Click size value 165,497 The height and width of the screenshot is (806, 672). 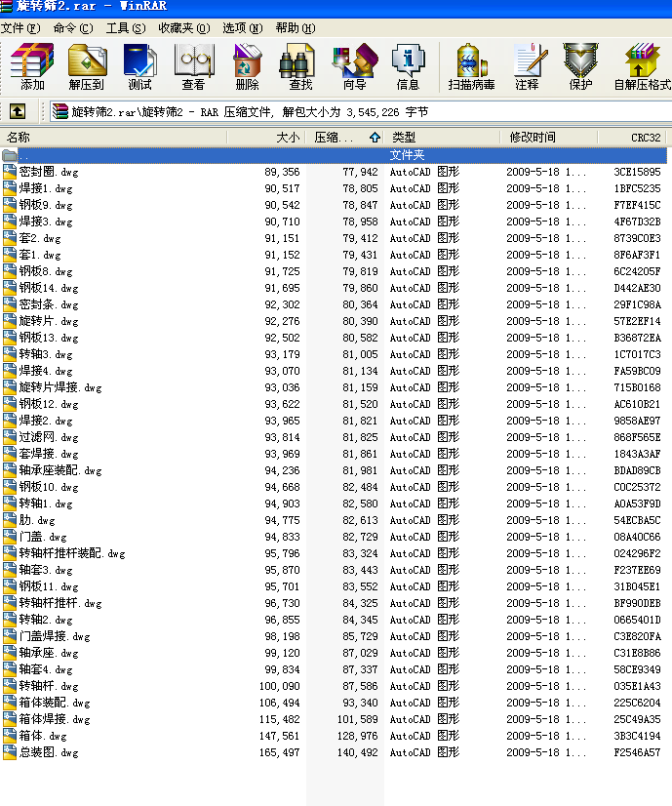[280, 752]
